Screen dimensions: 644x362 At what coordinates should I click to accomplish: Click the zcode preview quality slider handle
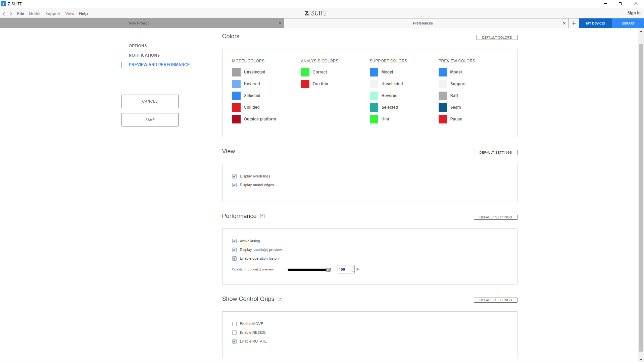pyautogui.click(x=329, y=270)
